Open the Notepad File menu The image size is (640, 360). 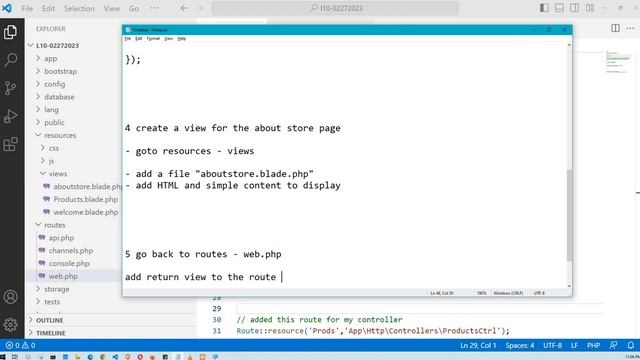(128, 38)
